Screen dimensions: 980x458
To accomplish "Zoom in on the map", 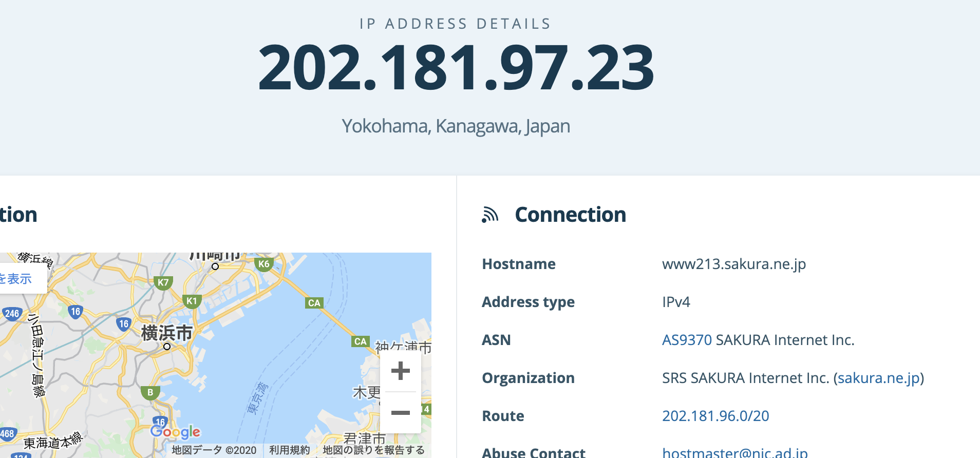I will click(x=400, y=371).
